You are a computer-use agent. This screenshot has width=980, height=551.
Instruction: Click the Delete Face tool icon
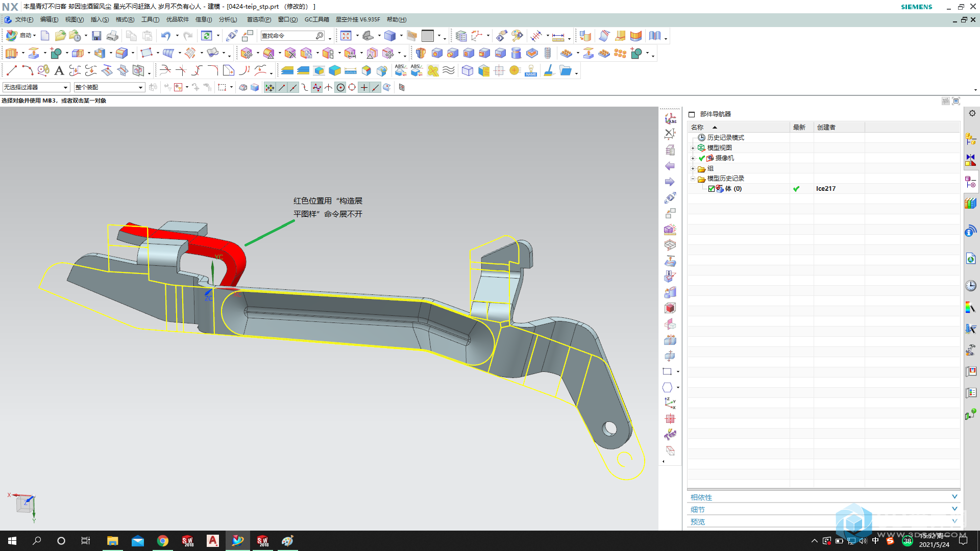pos(290,53)
